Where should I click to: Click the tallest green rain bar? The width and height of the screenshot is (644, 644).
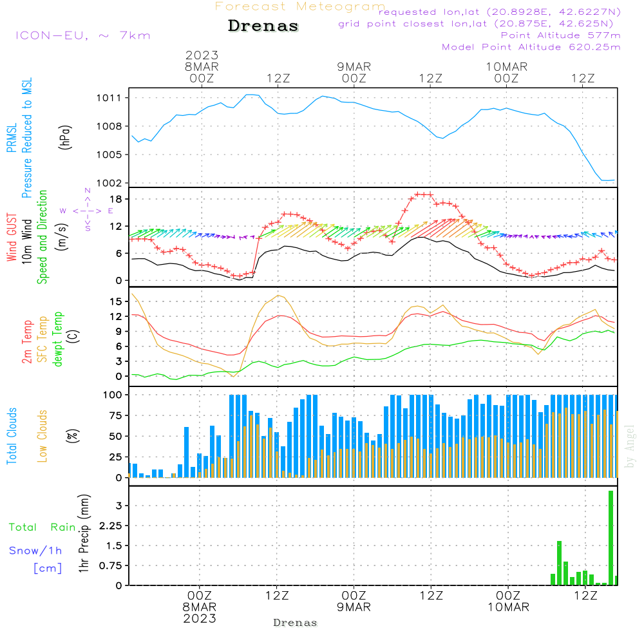click(x=611, y=537)
